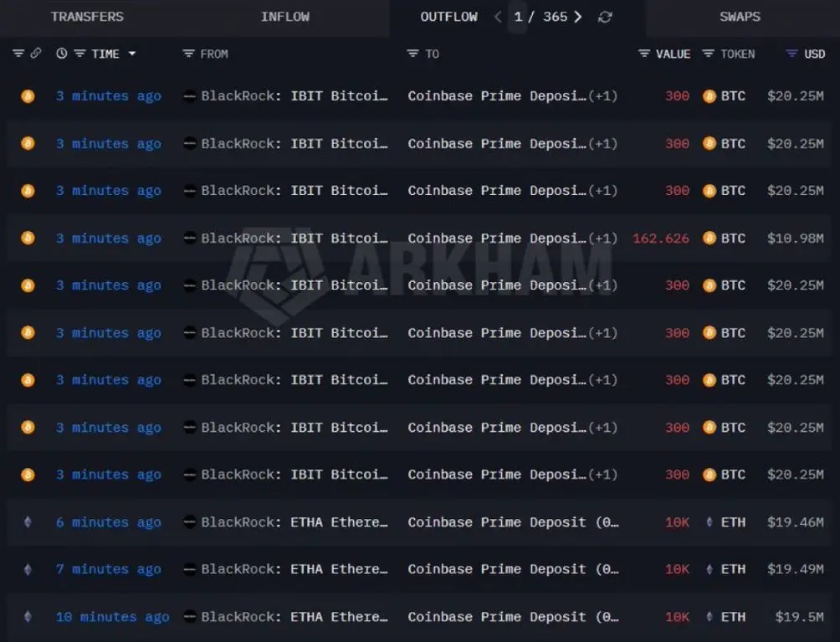Click Ethereum chain icon in 7 minutes row
Viewport: 840px width, 642px height.
point(28,569)
